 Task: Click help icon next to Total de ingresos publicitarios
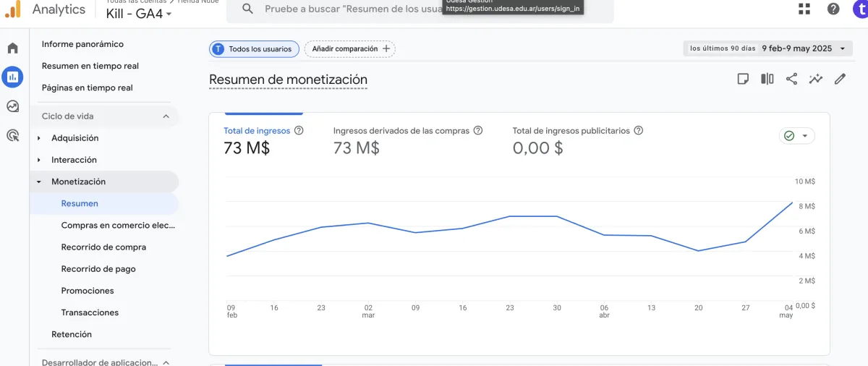coord(639,131)
